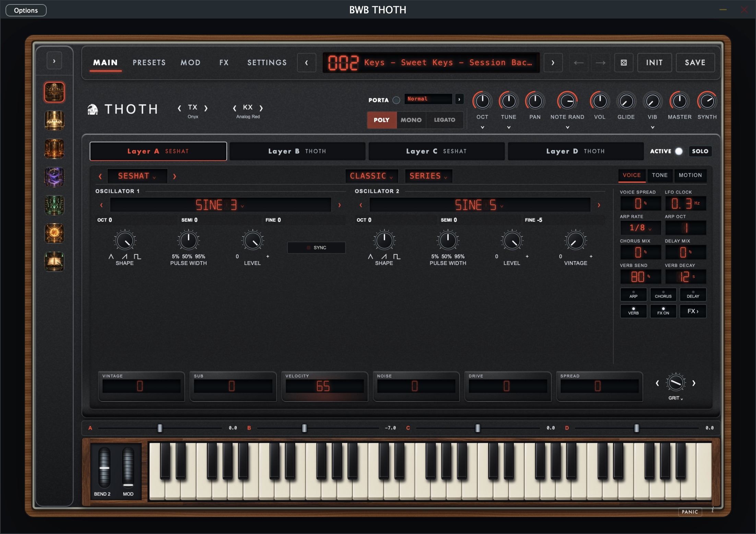Viewport: 756px width, 534px height.
Task: Switch to the PRESETS tab
Action: (x=149, y=62)
